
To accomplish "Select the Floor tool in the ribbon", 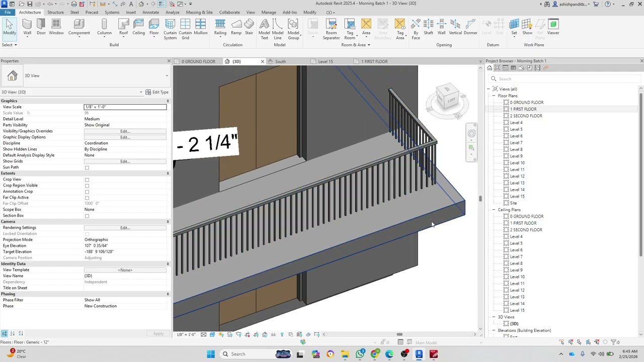I will tap(154, 27).
